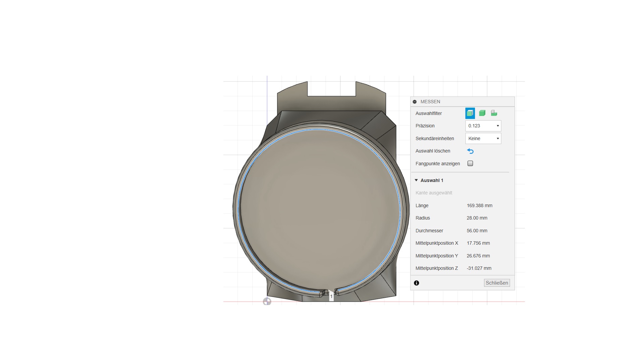
Task: Open the Sekundäreinheiten dropdown
Action: click(x=483, y=138)
